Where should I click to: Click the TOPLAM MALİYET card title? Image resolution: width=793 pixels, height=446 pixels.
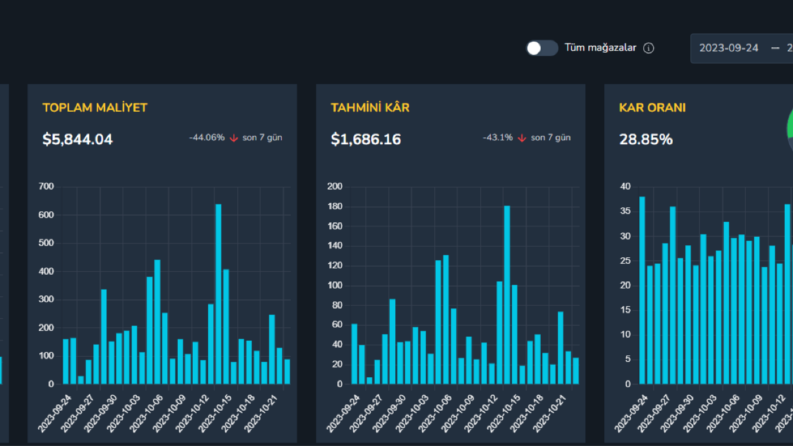click(x=95, y=108)
